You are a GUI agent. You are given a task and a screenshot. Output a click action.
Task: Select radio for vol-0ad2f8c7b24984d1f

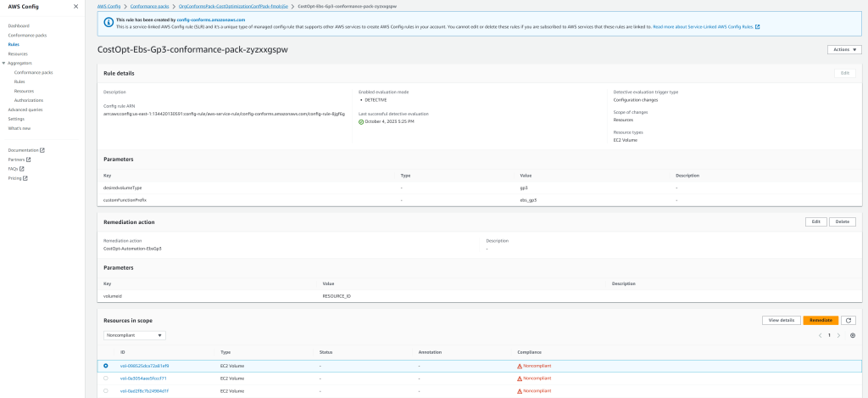coord(106,391)
